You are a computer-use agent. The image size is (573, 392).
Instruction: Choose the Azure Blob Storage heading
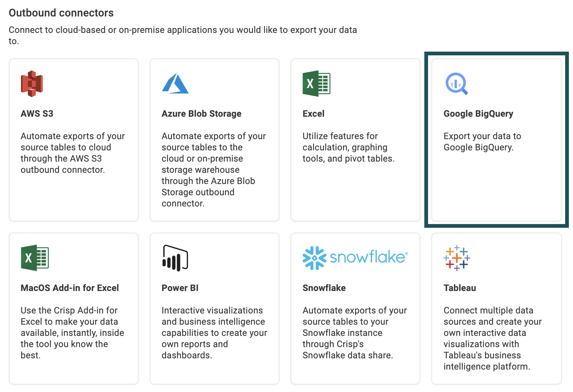201,114
